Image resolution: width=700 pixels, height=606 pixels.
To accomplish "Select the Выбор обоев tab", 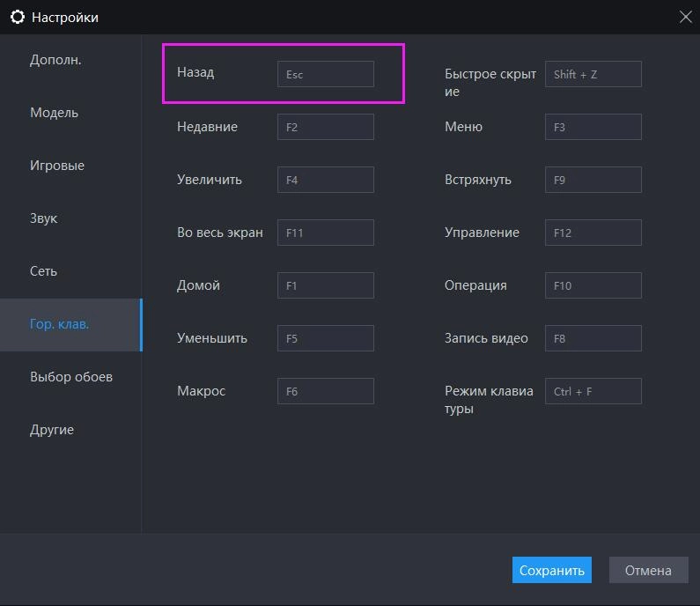I will click(70, 377).
